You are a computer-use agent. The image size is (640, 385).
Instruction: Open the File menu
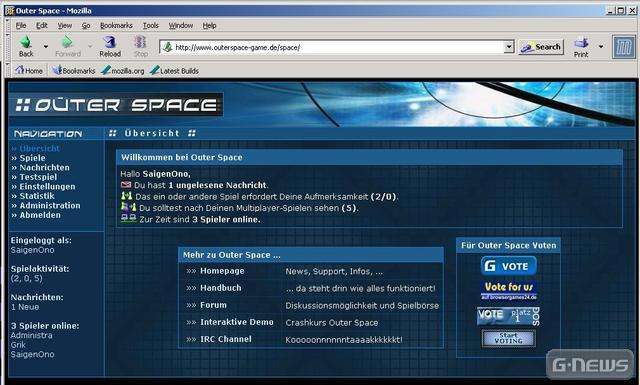(21, 25)
